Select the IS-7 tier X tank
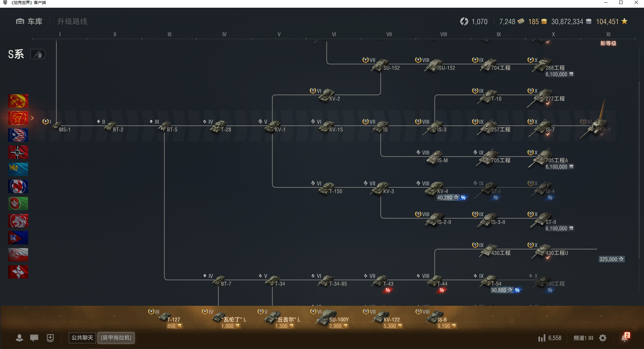 [x=542, y=127]
